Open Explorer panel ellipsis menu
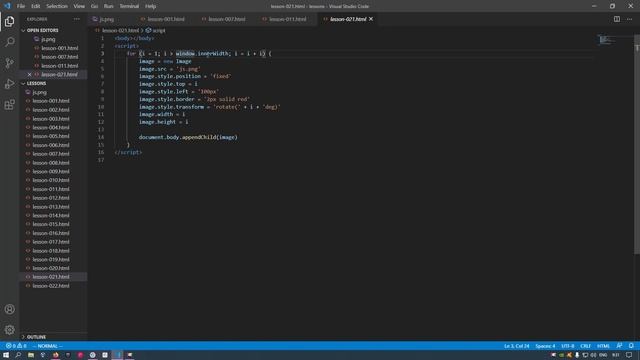Image resolution: width=640 pixels, height=360 pixels. point(77,19)
